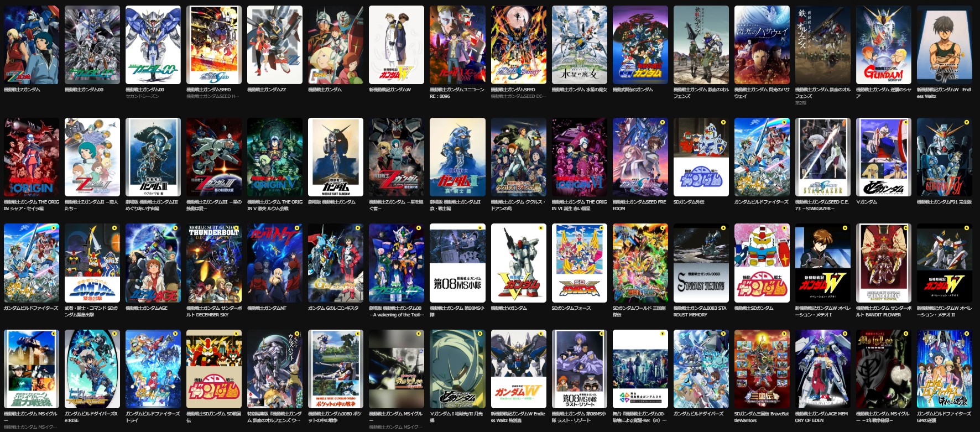Click title 機動戦士ガンダム00 セカンドシーズン
This screenshot has width=980, height=432.
pyautogui.click(x=145, y=93)
